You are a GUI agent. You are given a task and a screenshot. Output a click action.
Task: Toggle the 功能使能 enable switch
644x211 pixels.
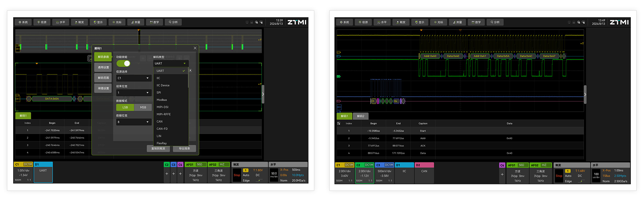(x=123, y=63)
